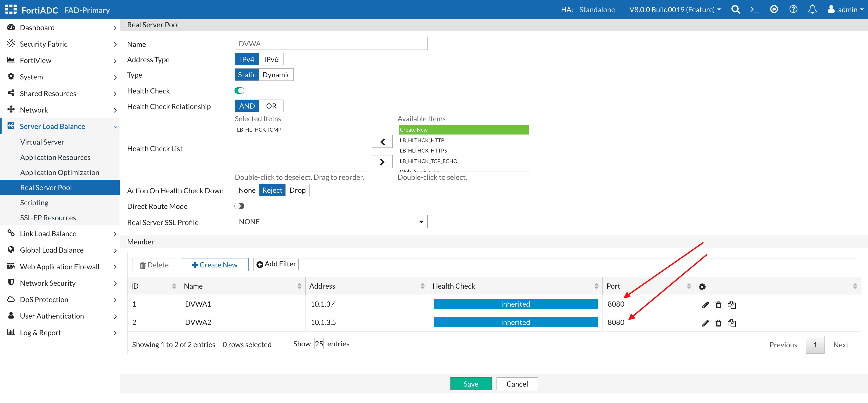
Task: Open the notifications bell
Action: coord(812,10)
